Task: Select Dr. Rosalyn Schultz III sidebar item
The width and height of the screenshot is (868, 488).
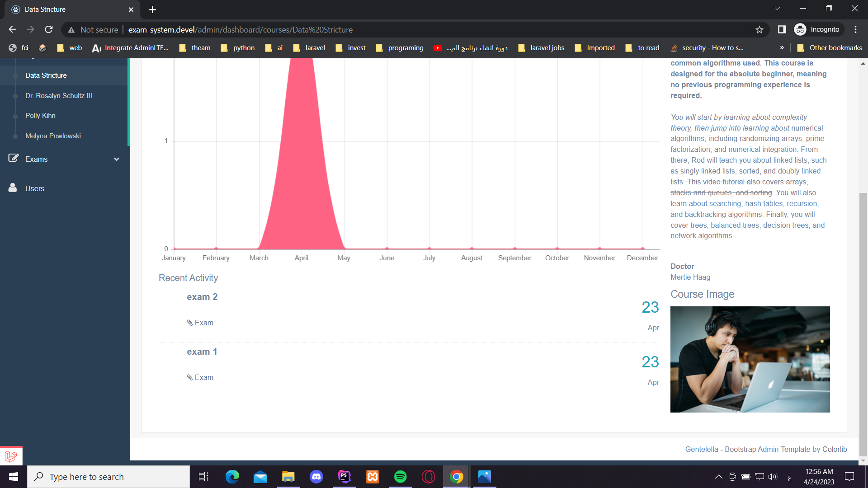Action: (59, 96)
